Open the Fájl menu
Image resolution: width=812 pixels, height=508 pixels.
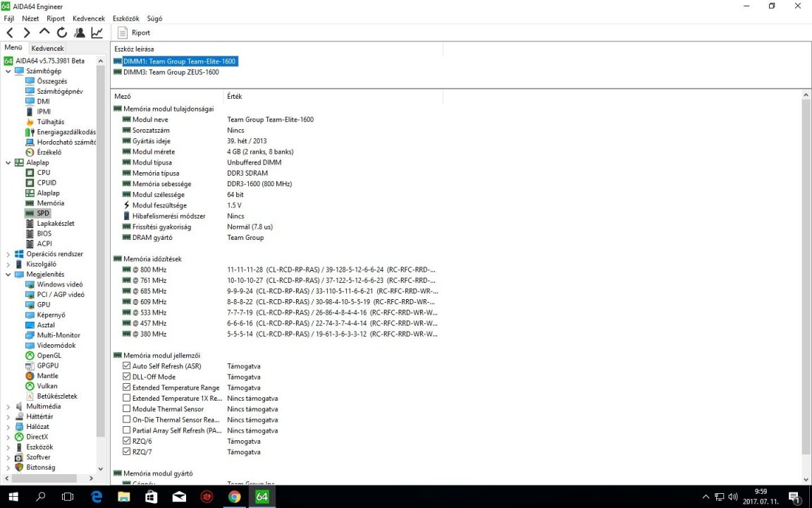pos(8,18)
